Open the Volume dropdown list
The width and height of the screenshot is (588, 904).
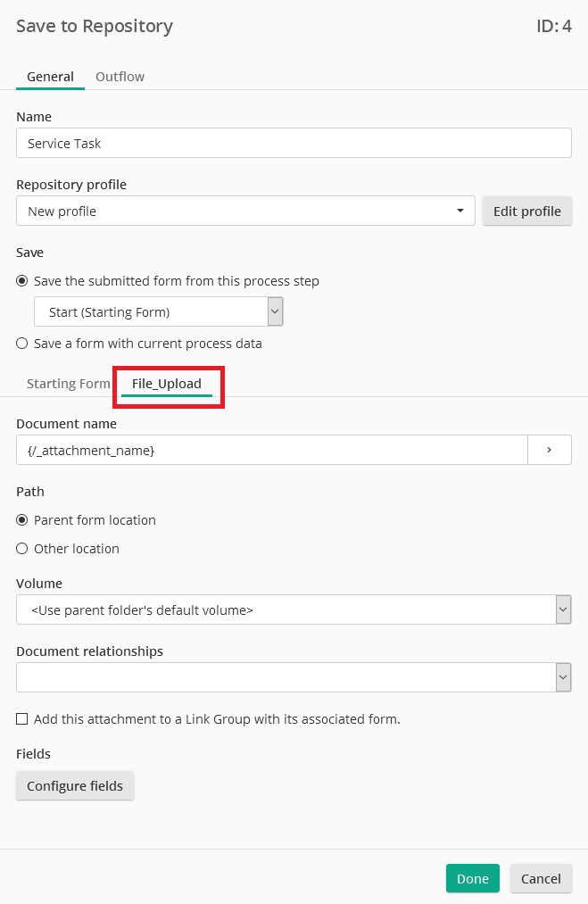[563, 610]
